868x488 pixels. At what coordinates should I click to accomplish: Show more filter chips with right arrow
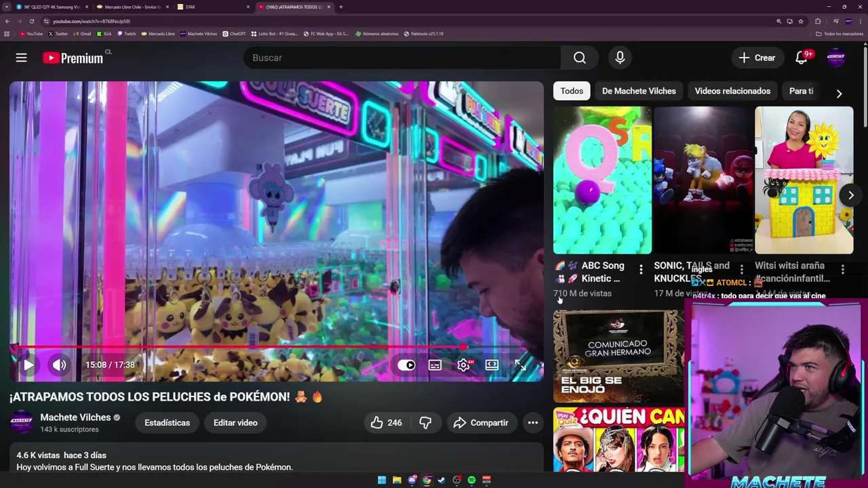click(839, 94)
